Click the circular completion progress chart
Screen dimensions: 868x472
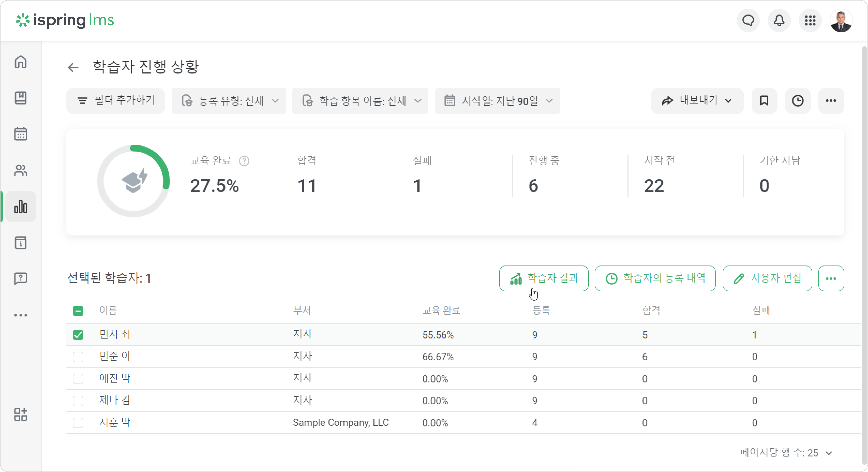pyautogui.click(x=133, y=181)
